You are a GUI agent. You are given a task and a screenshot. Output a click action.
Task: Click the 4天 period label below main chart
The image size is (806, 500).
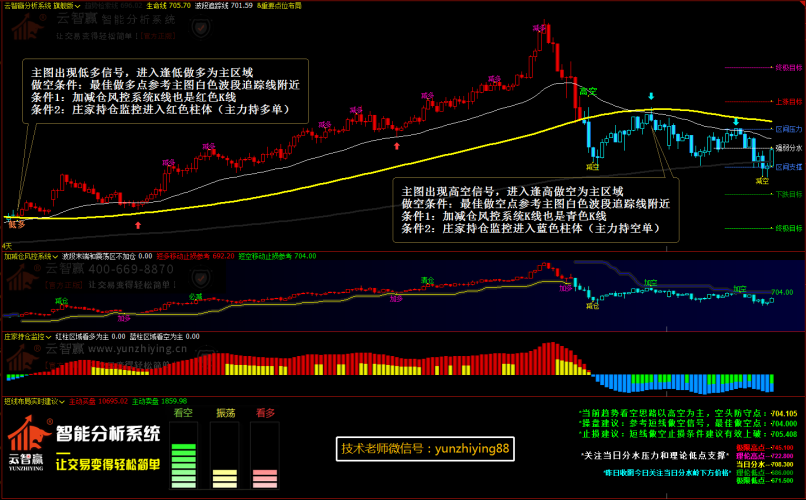coord(7,245)
